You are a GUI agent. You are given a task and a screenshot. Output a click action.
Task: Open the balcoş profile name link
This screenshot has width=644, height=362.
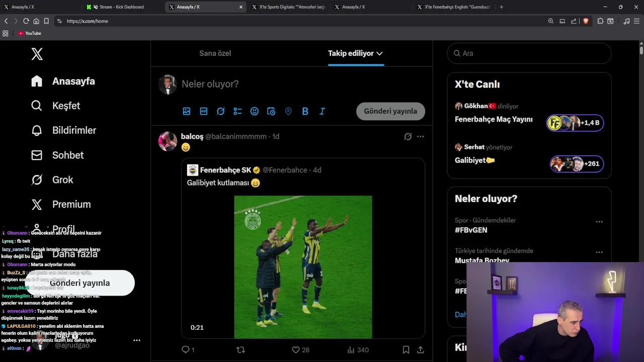(192, 136)
